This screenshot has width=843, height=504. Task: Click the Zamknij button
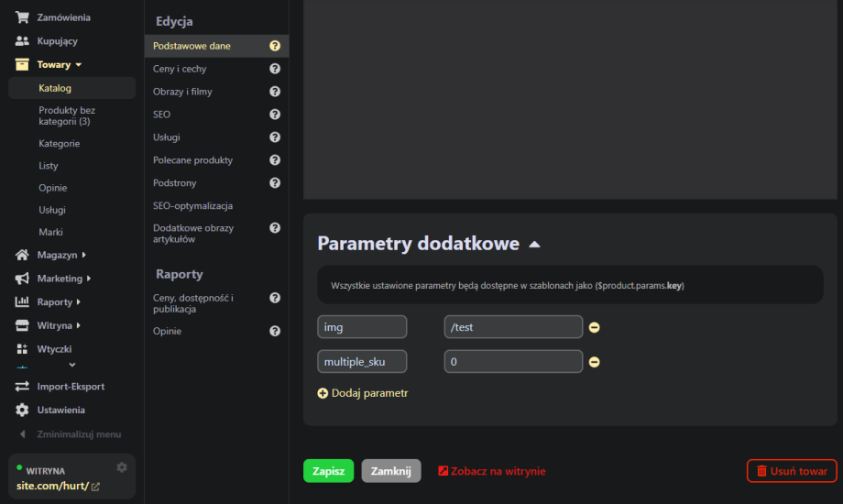pyautogui.click(x=391, y=471)
